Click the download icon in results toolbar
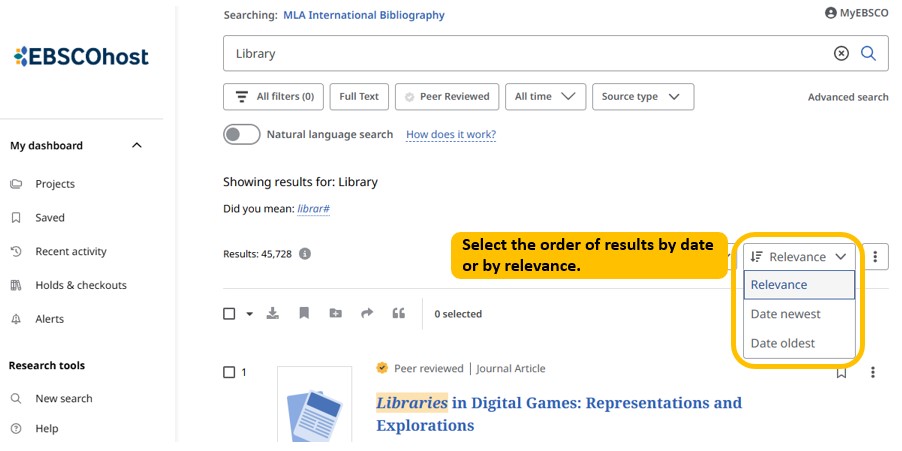 pyautogui.click(x=272, y=314)
